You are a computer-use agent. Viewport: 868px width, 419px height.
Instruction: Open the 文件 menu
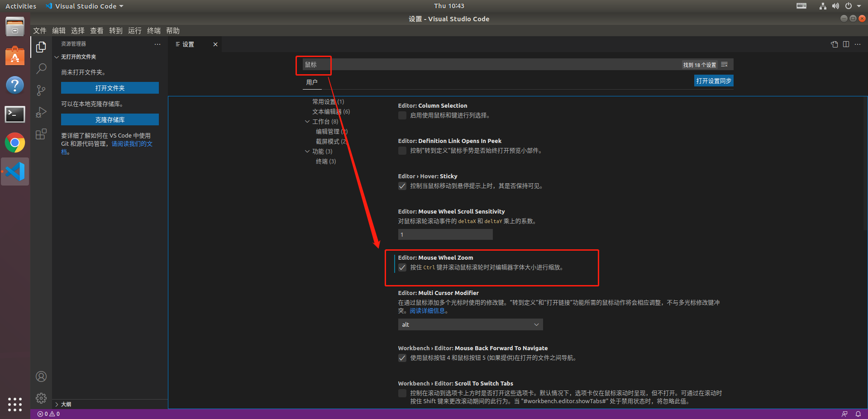pyautogui.click(x=40, y=31)
